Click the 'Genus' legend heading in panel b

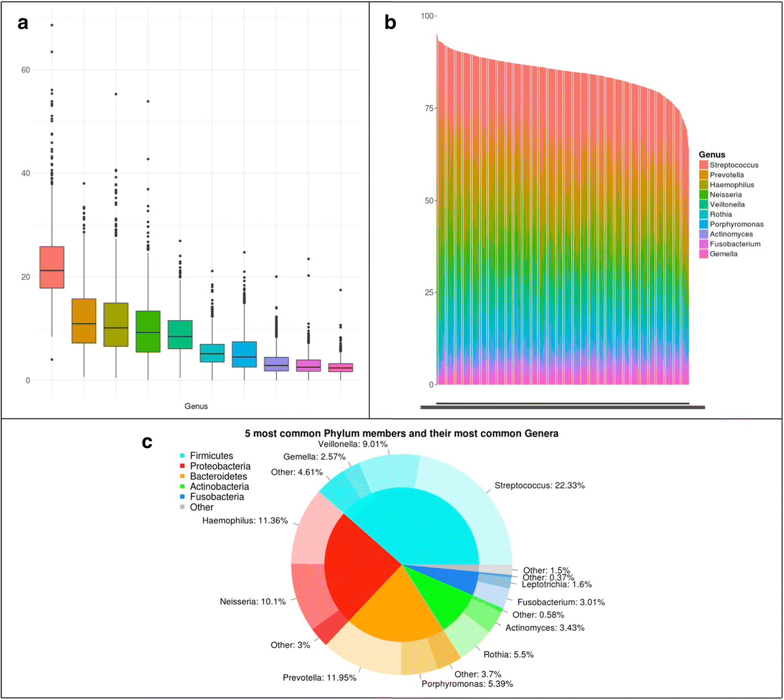(x=712, y=155)
